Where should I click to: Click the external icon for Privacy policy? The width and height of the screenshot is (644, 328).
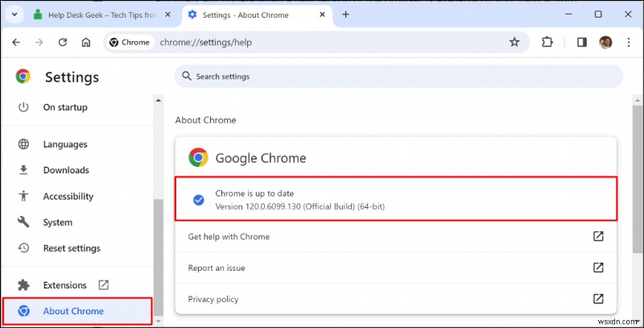(x=598, y=299)
